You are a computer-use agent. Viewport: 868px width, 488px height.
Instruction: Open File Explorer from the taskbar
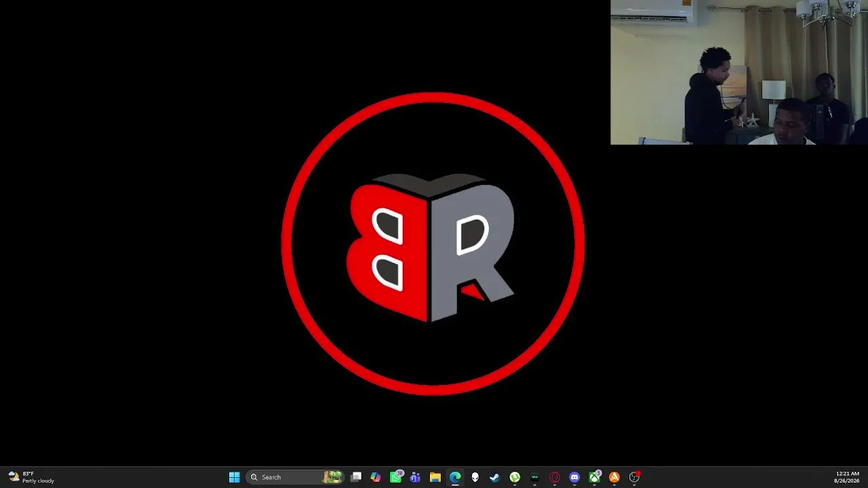[435, 477]
